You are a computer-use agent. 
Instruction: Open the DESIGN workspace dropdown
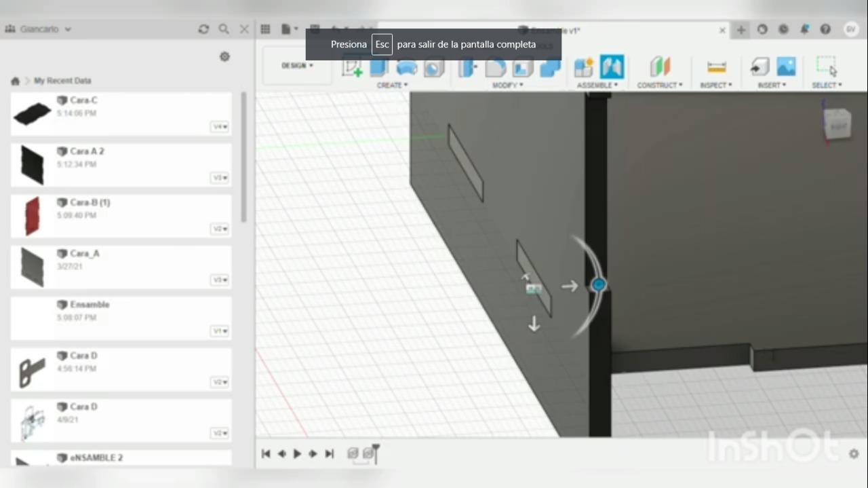coord(297,66)
